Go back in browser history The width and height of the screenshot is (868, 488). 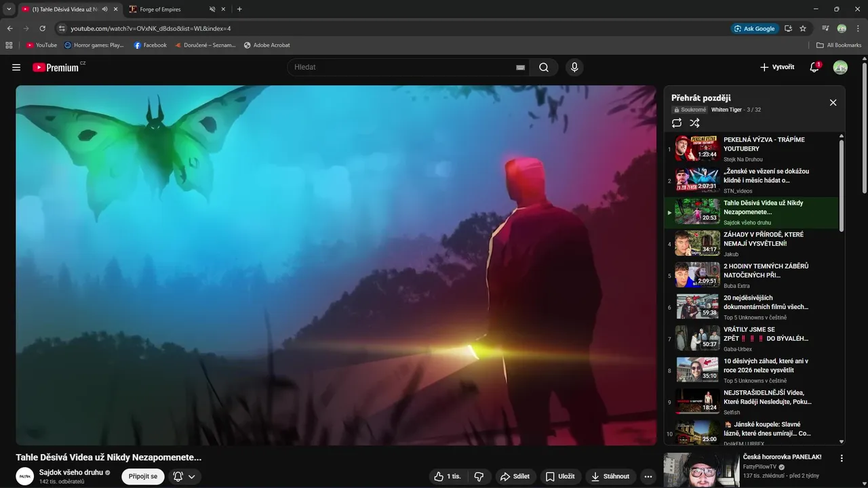[9, 28]
